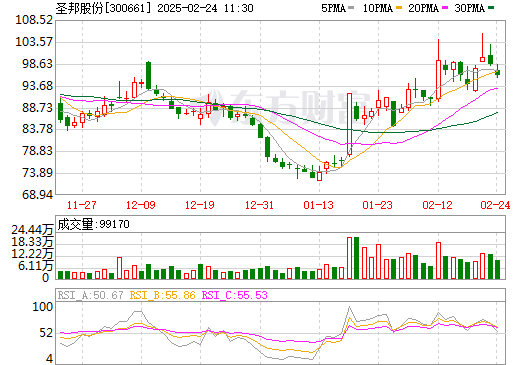This screenshot has height=365, width=520.
Task: Click the 5PMA legend label
Action: point(333,8)
